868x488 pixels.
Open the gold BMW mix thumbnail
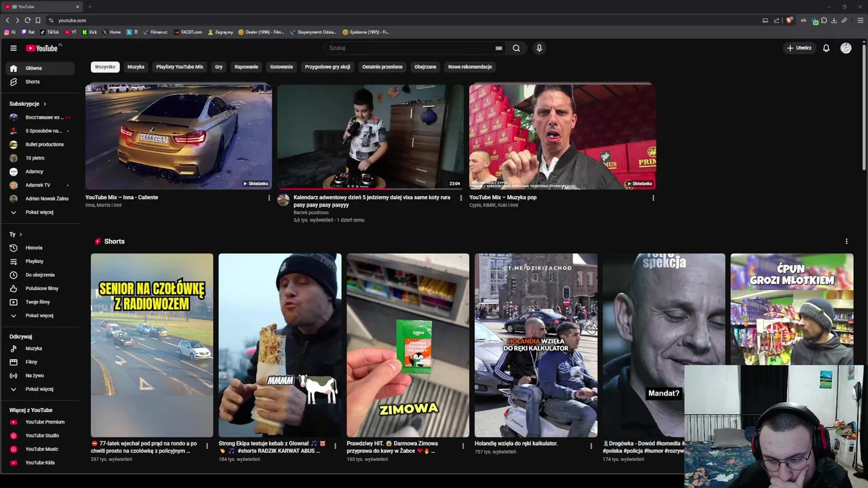(x=179, y=136)
